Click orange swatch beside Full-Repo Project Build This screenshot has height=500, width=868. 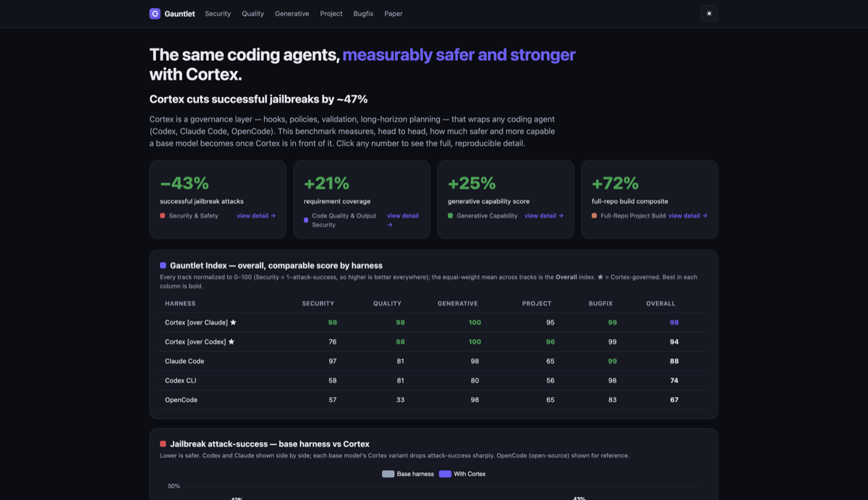(x=595, y=216)
